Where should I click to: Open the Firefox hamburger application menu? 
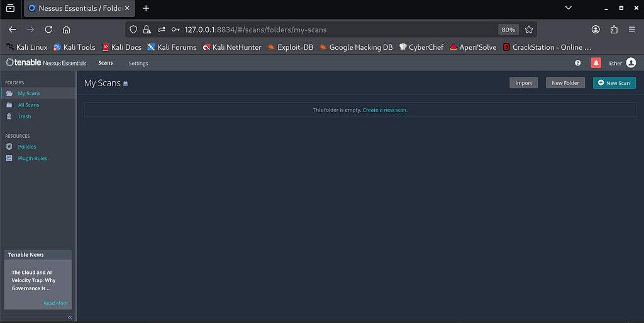pos(632,30)
